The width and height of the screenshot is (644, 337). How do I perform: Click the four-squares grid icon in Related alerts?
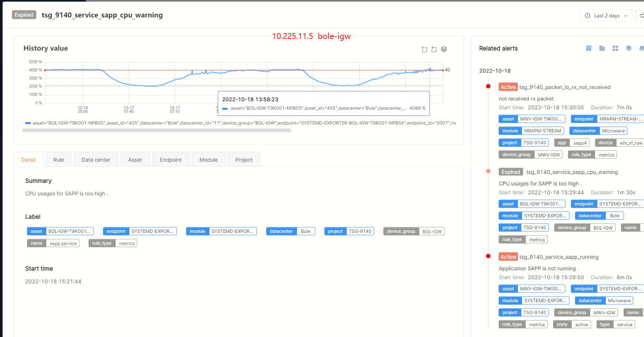615,48
